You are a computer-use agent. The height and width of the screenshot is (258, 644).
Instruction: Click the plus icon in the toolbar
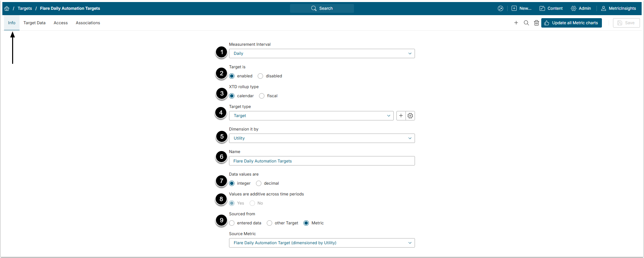516,23
